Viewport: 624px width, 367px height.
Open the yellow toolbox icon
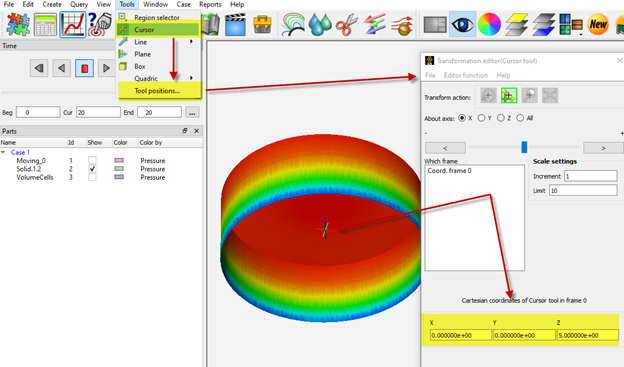tap(262, 25)
